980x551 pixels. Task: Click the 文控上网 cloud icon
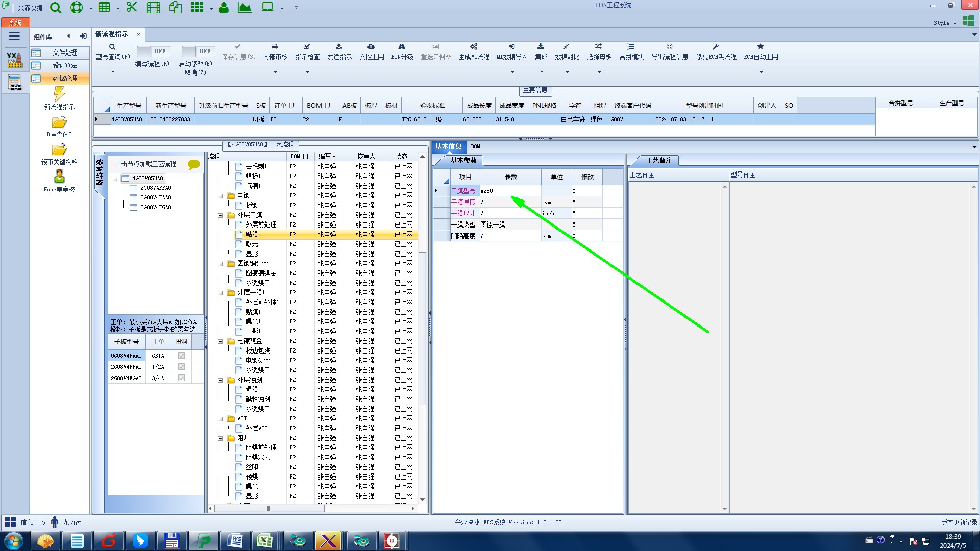coord(371,47)
